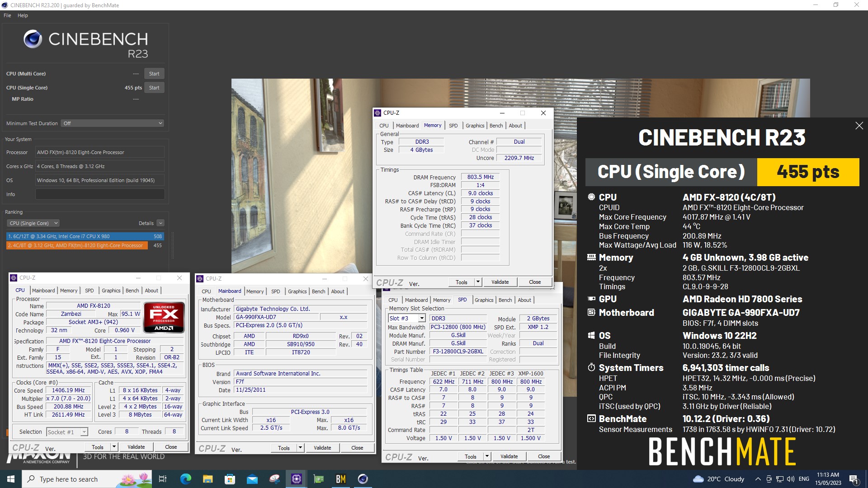868x488 pixels.
Task: Switch to the CPU-Z taskbar icon
Action: (297, 479)
